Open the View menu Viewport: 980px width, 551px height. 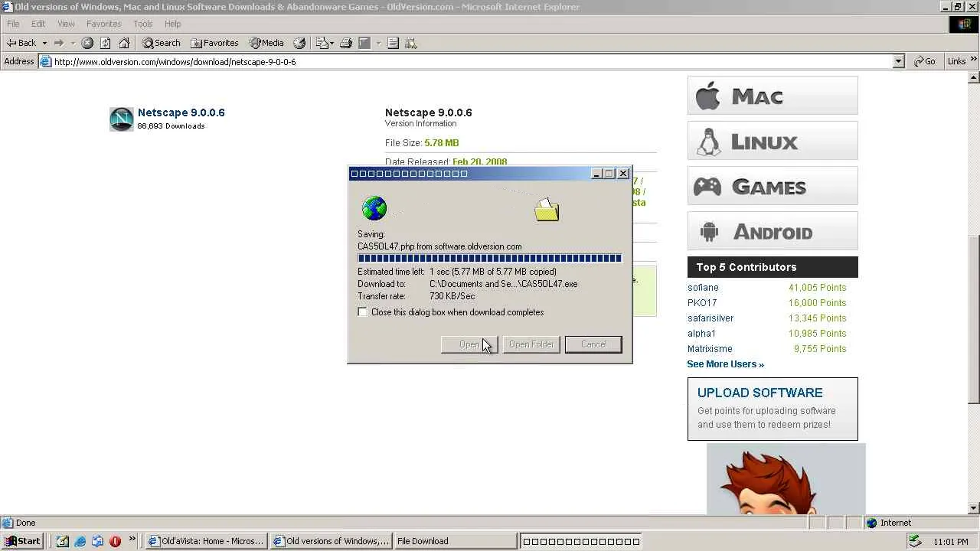pos(66,24)
